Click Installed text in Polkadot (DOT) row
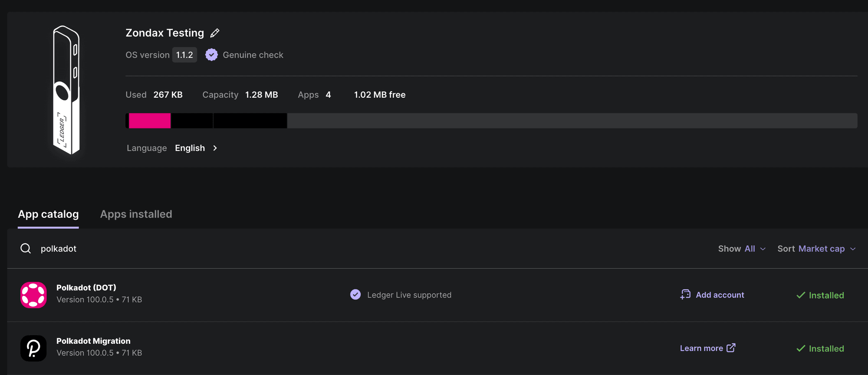 (x=826, y=295)
